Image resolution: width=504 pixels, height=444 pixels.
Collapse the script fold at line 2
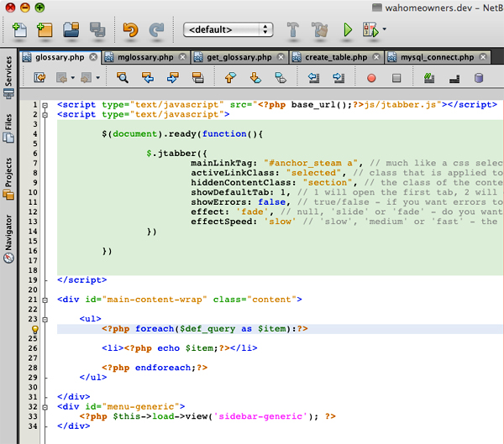pyautogui.click(x=45, y=115)
